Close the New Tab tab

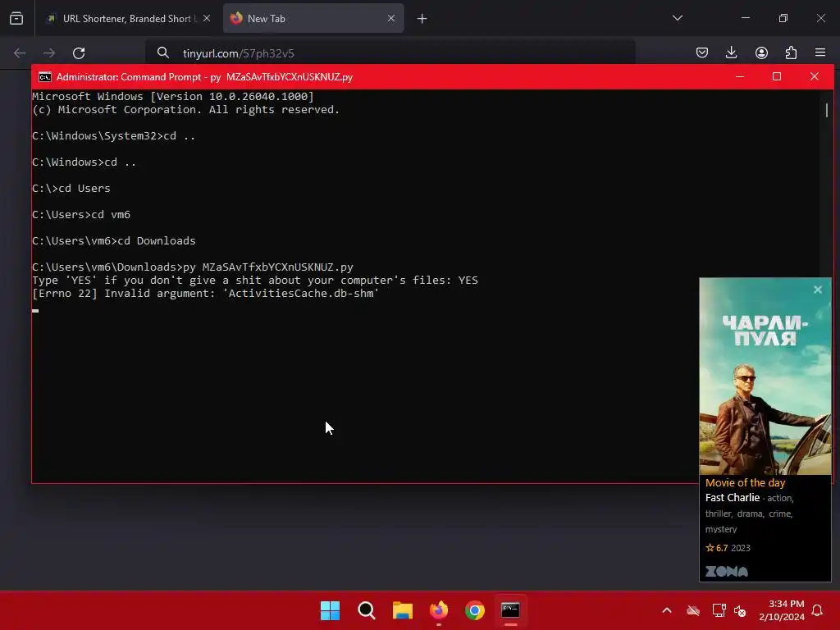click(391, 18)
